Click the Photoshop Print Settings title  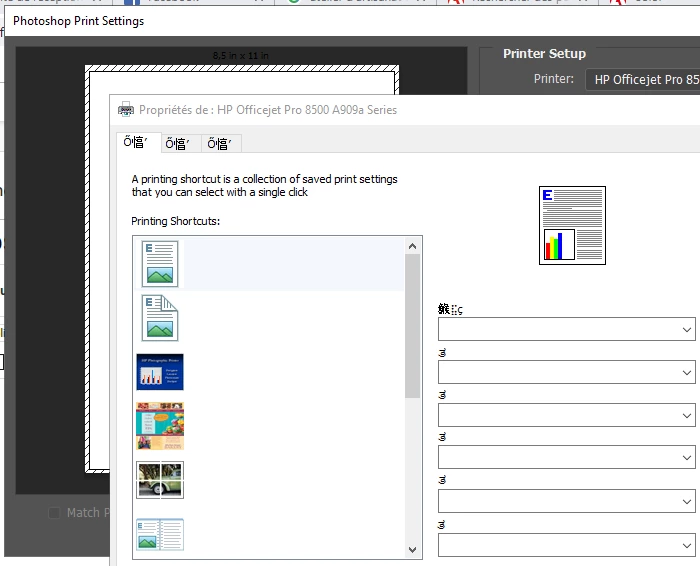coord(79,21)
